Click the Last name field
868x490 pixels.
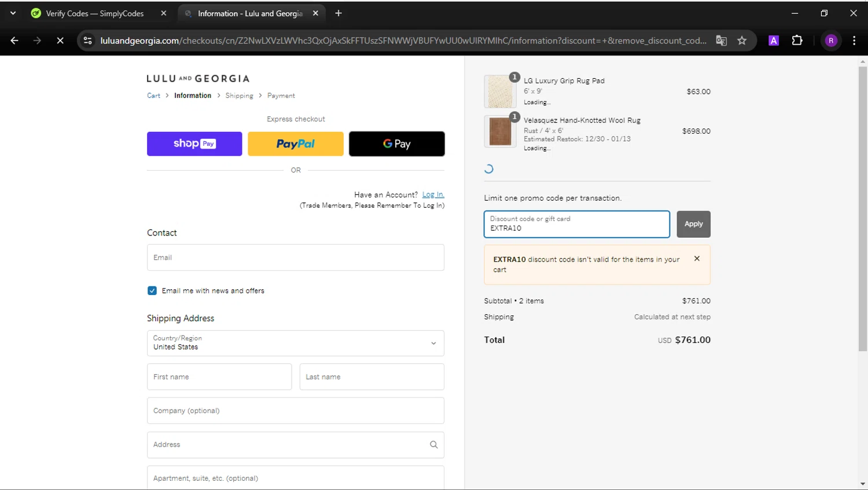point(372,377)
